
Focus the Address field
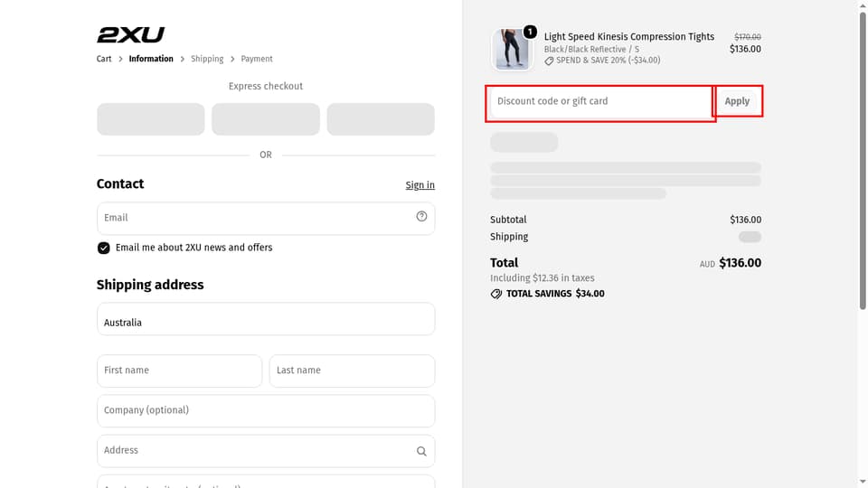pos(266,451)
